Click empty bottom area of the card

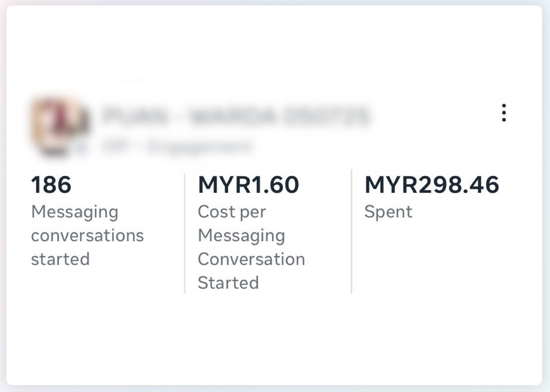(x=275, y=344)
